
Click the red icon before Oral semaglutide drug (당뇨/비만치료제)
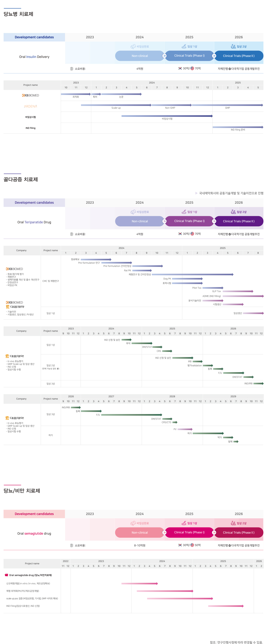(6, 575)
